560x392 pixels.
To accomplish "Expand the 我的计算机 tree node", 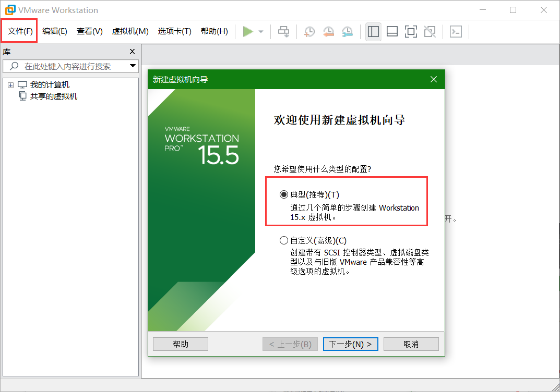I will click(x=11, y=85).
